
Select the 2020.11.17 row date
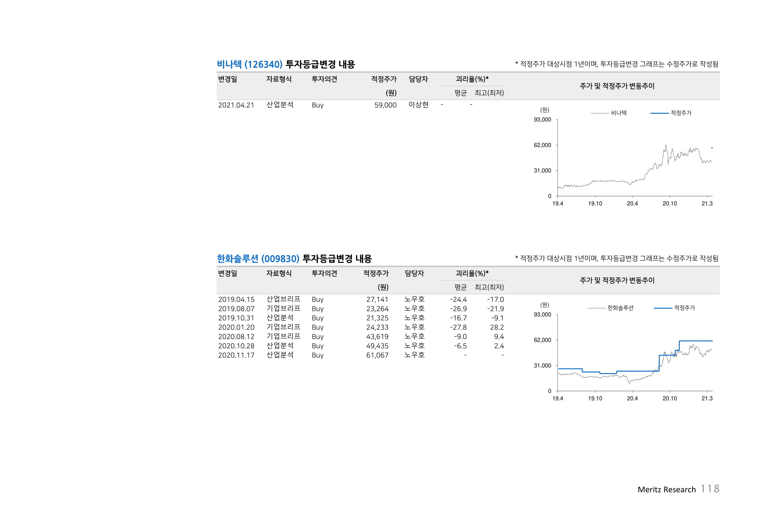click(236, 355)
